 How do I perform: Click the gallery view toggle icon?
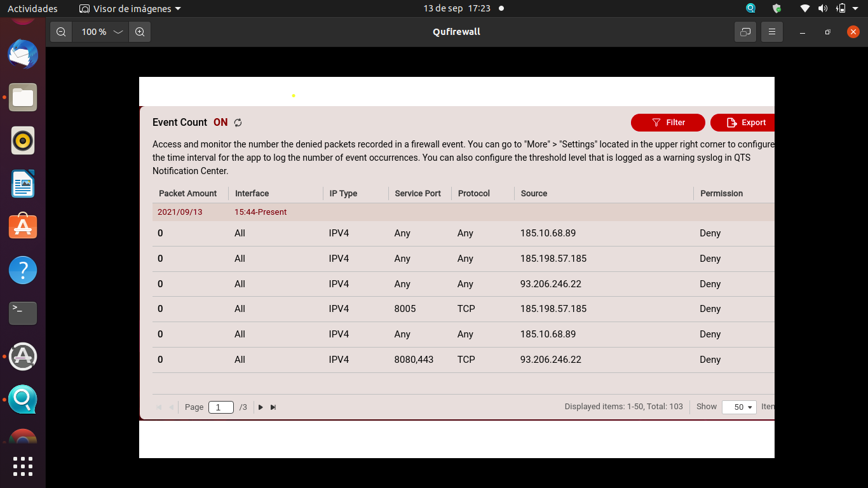(745, 32)
